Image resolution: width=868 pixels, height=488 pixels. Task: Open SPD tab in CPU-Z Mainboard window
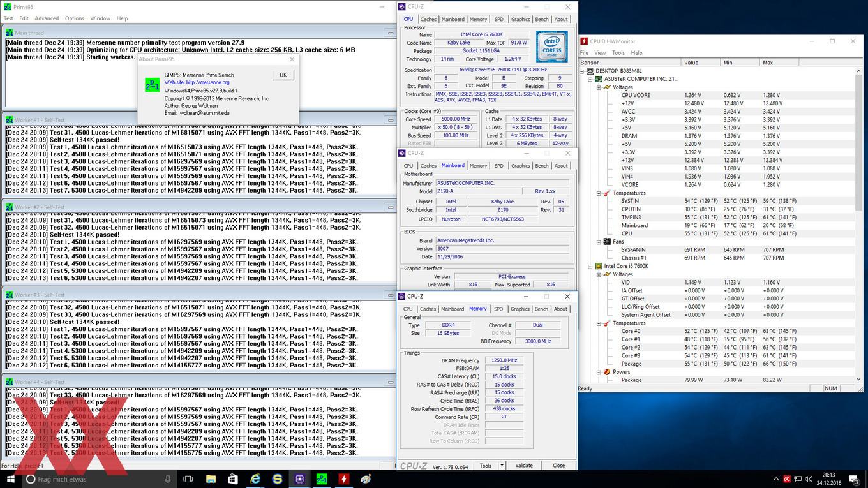pyautogui.click(x=498, y=166)
